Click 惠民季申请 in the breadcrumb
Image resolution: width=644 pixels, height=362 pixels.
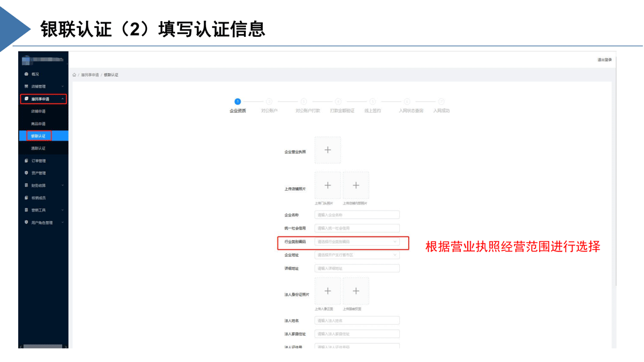[x=90, y=75]
